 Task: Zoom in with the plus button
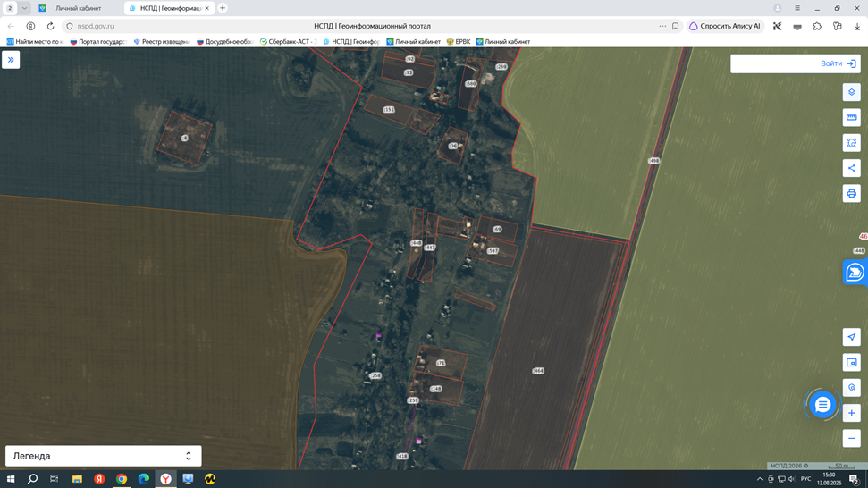click(851, 413)
